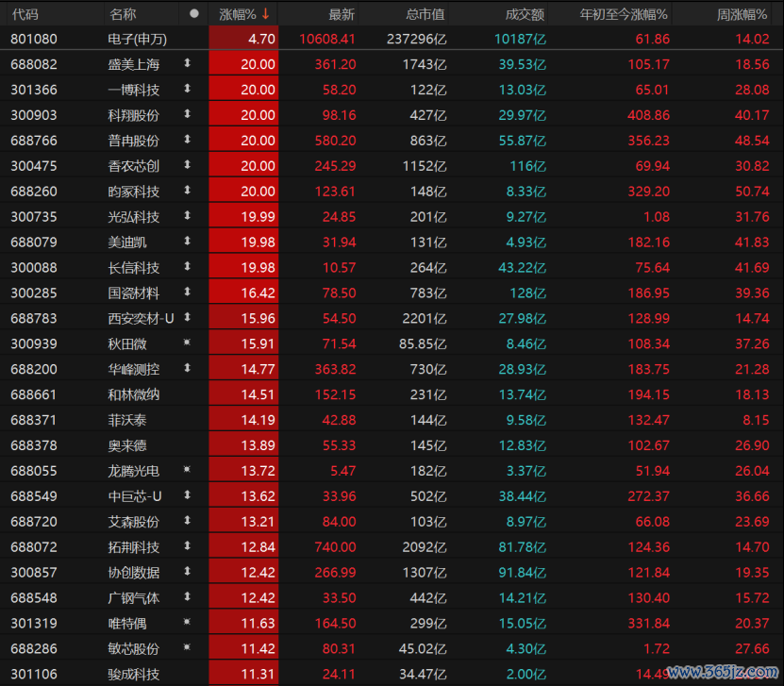The width and height of the screenshot is (784, 686).
Task: Click the turnover value 10187亿
Action: tap(520, 39)
